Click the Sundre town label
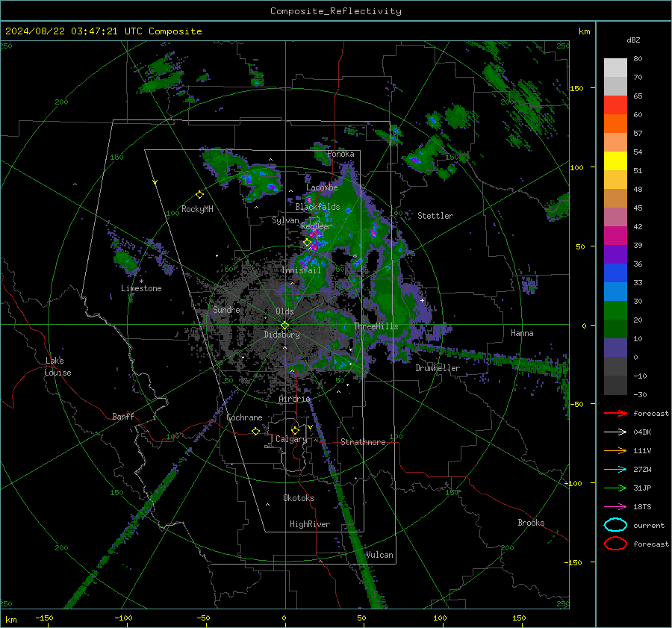672x628 pixels. tap(226, 309)
